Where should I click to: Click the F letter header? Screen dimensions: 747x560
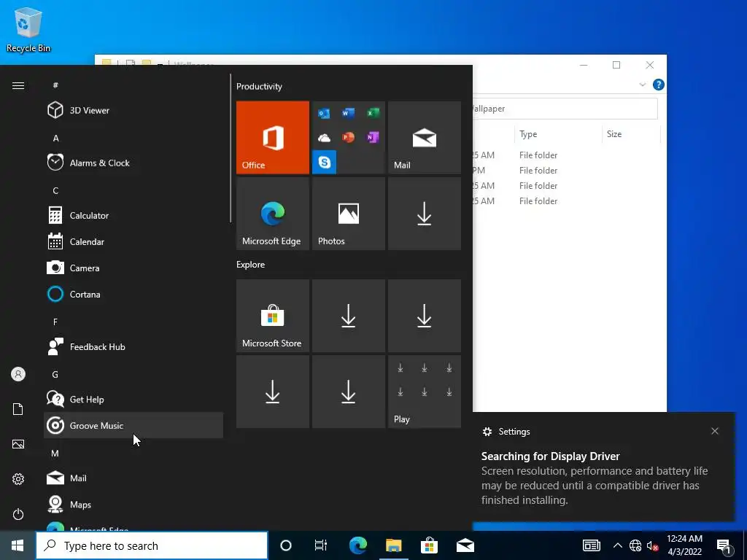(55, 322)
